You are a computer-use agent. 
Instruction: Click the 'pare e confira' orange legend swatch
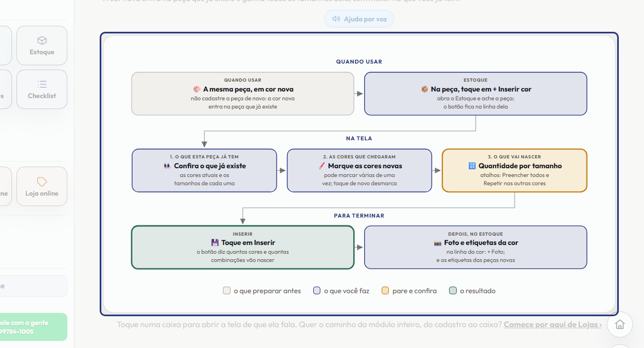385,290
